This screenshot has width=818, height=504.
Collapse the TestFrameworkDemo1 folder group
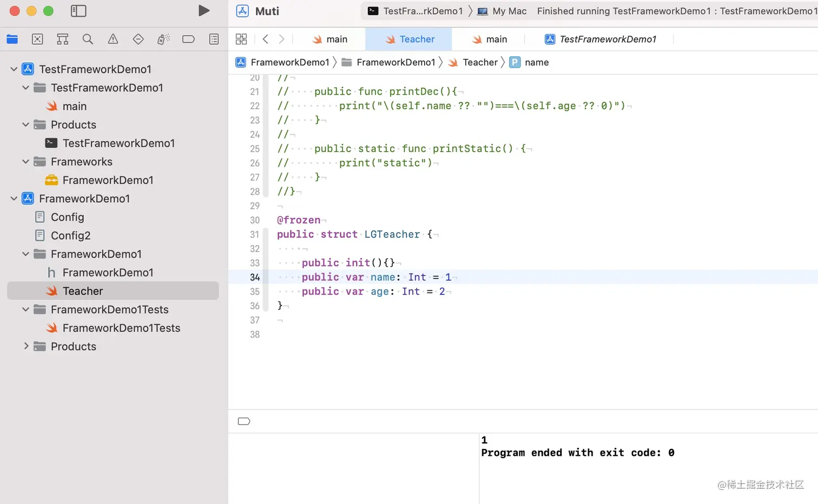25,88
